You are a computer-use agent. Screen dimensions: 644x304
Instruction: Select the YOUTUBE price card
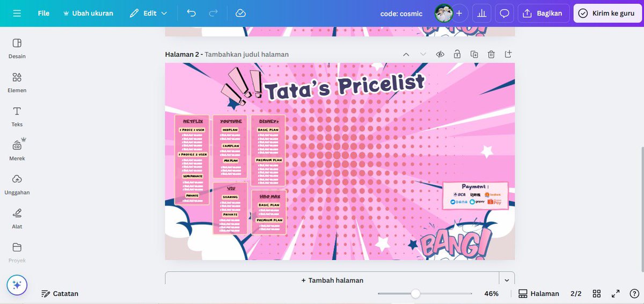tap(230, 146)
